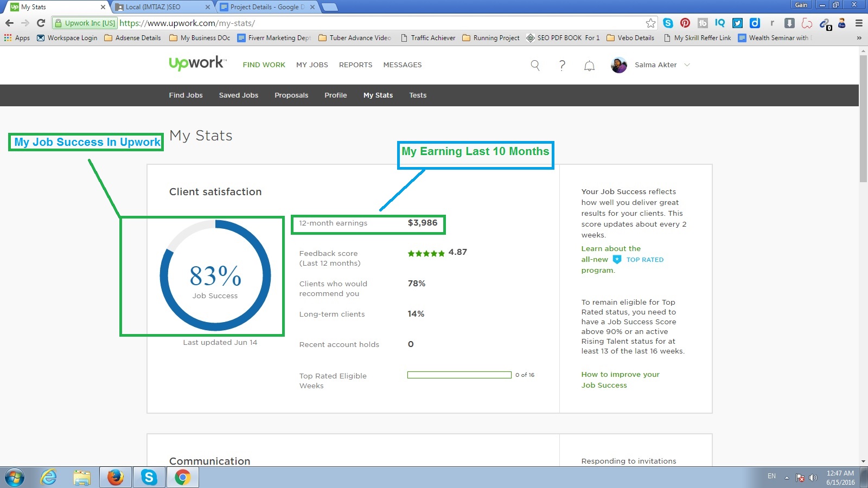Switch to the Local (IMTIAZ)SEO browser tab

click(162, 7)
